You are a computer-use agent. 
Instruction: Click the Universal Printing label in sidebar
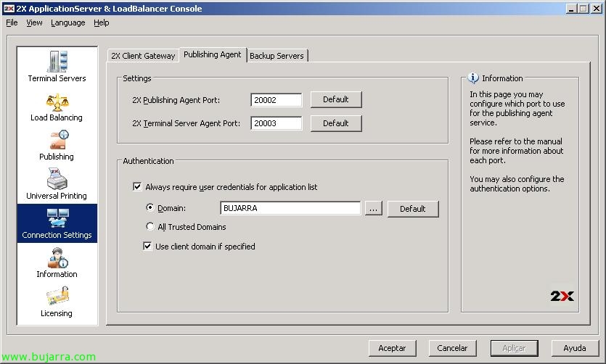pyautogui.click(x=57, y=196)
